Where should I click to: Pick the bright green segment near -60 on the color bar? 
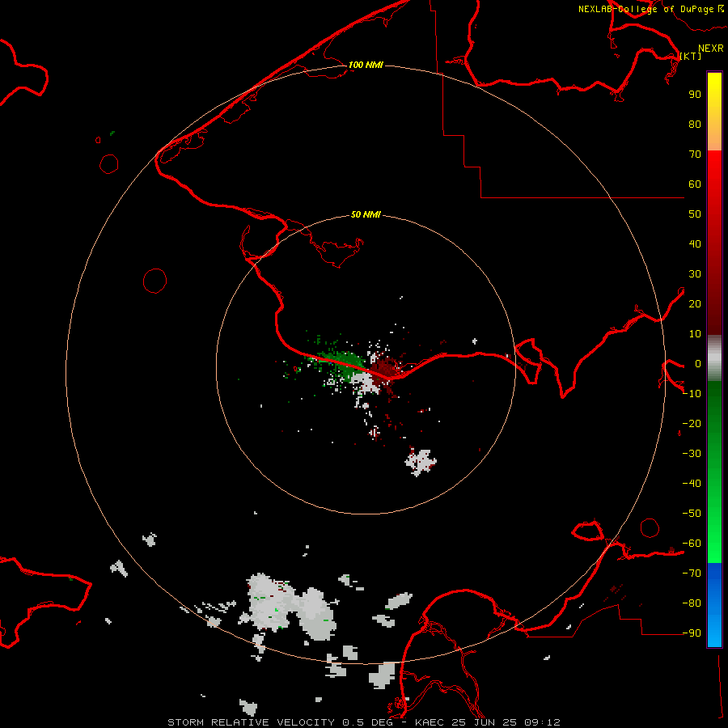coord(714,544)
